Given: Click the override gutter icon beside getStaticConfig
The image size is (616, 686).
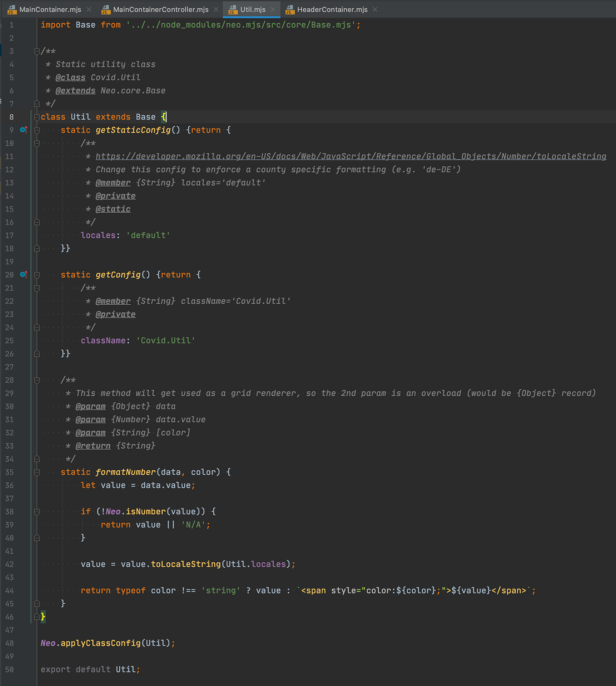Looking at the screenshot, I should (x=23, y=130).
